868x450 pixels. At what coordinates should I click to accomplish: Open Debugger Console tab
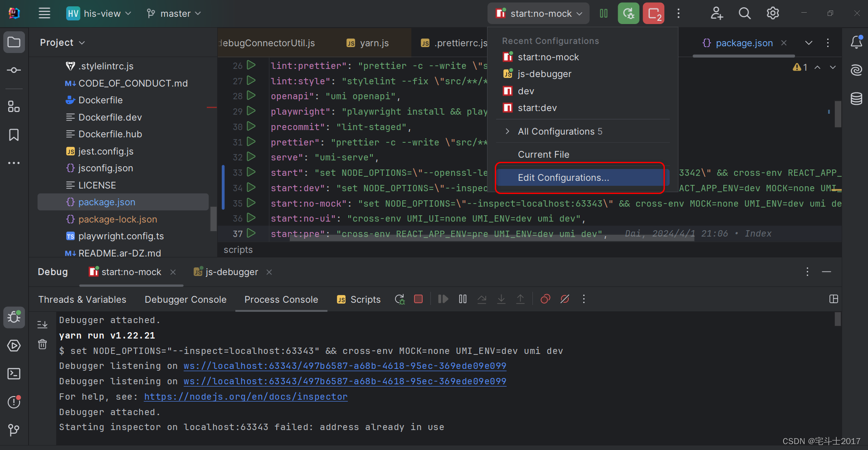coord(185,300)
